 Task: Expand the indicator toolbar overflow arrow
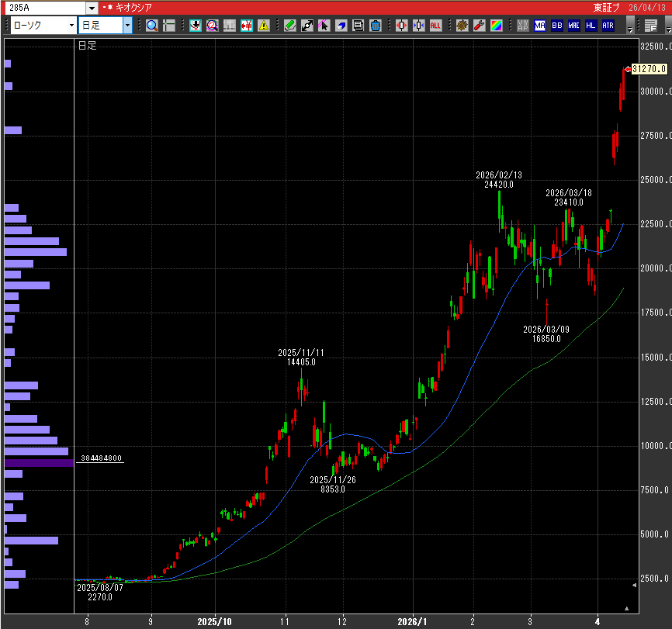pyautogui.click(x=629, y=26)
